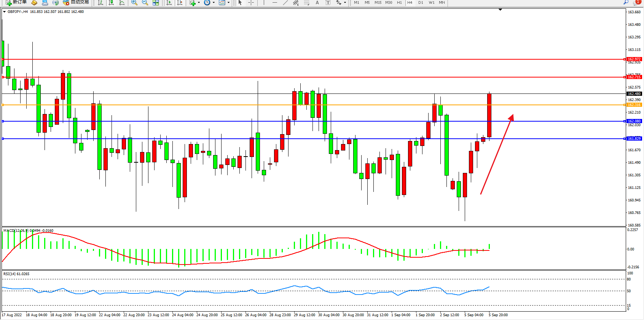
Task: Click the tile windows grid icon
Action: (156, 2)
